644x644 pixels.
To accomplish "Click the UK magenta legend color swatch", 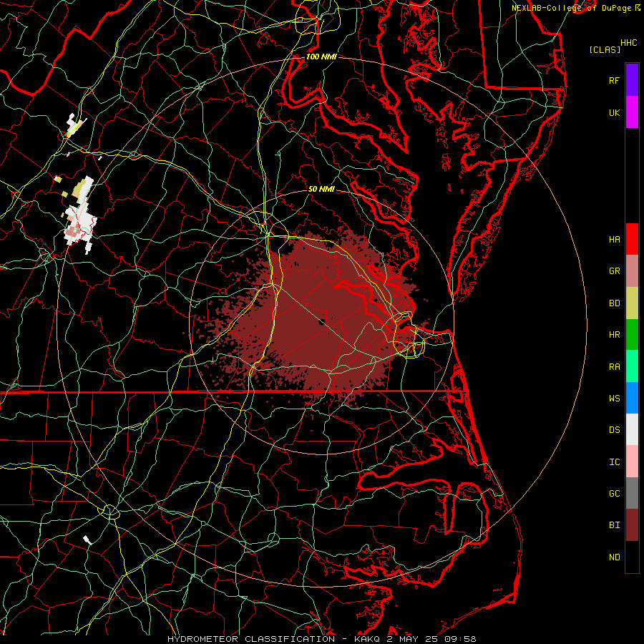I will (x=632, y=112).
